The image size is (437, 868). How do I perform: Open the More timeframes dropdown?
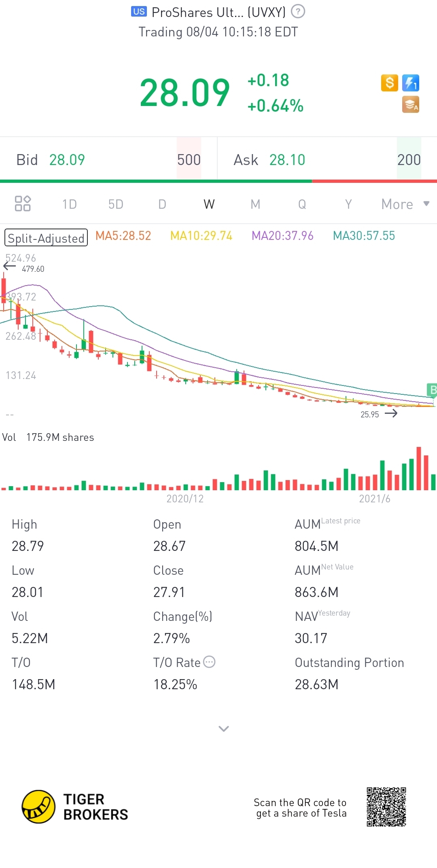point(405,204)
